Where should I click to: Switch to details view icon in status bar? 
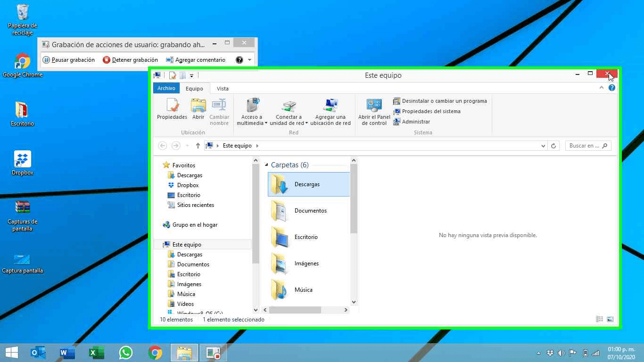click(600, 319)
